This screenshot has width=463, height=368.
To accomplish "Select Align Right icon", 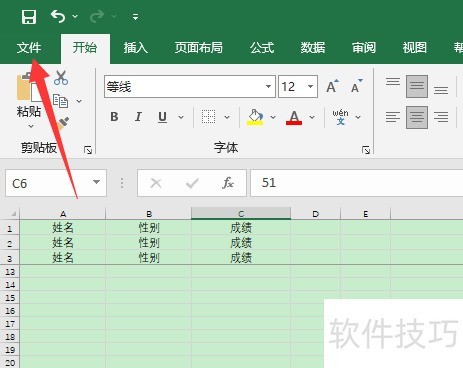I will [x=441, y=117].
